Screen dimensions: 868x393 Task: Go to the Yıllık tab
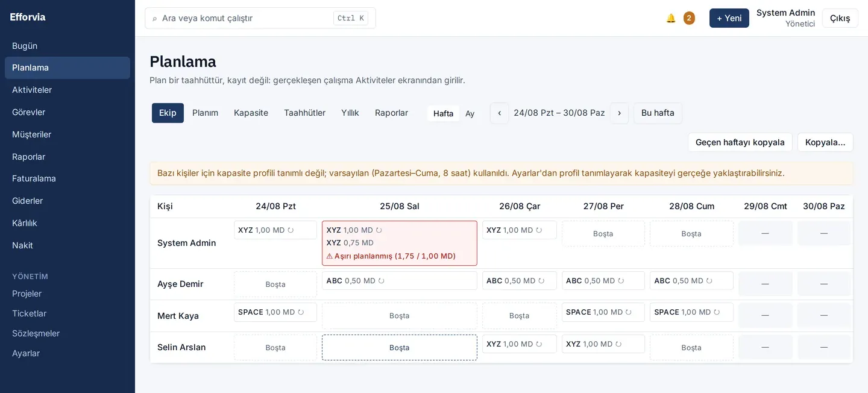[x=350, y=113]
